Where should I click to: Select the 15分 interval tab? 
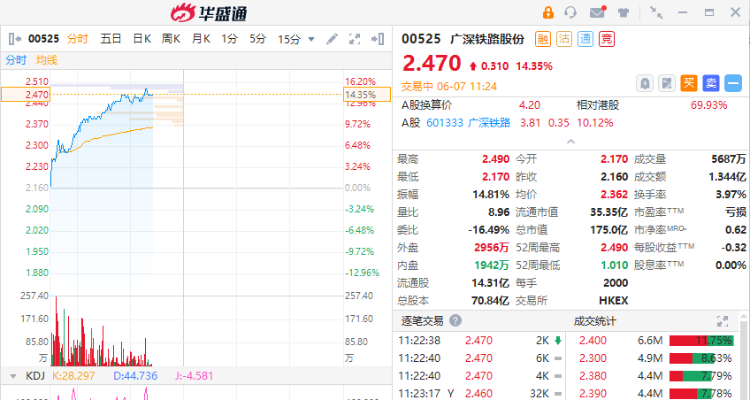(289, 39)
